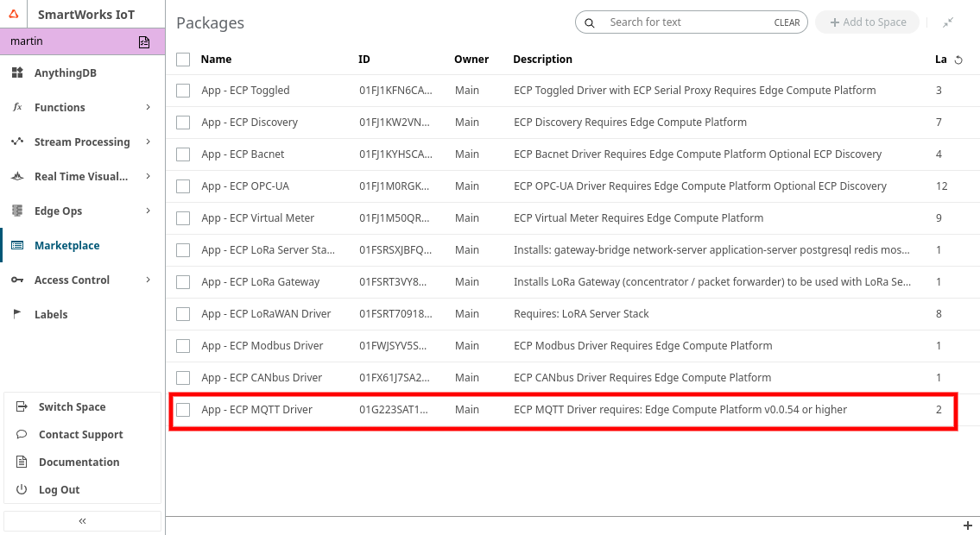Screen dimensions: 980x535
Task: Focus the Search for text field
Action: tap(682, 22)
